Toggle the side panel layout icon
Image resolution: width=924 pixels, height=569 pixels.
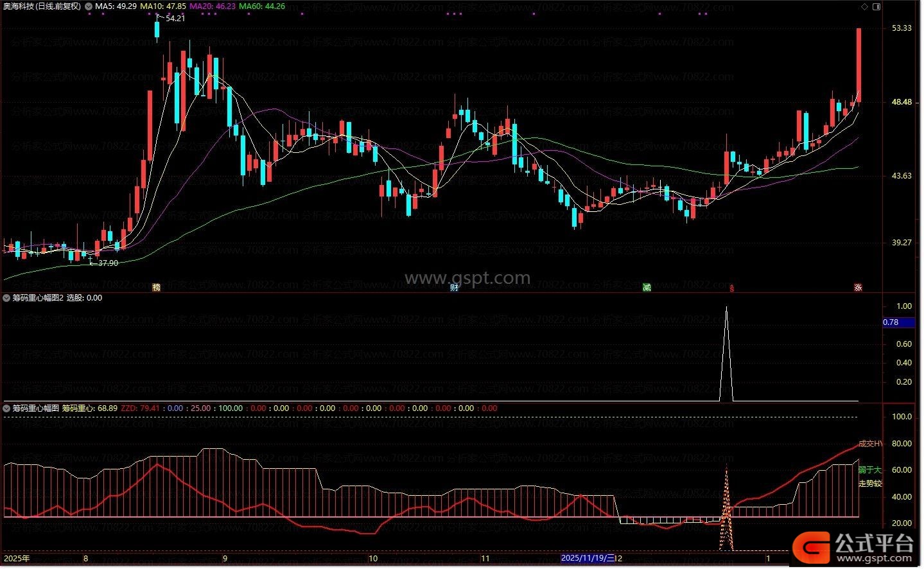click(x=876, y=6)
